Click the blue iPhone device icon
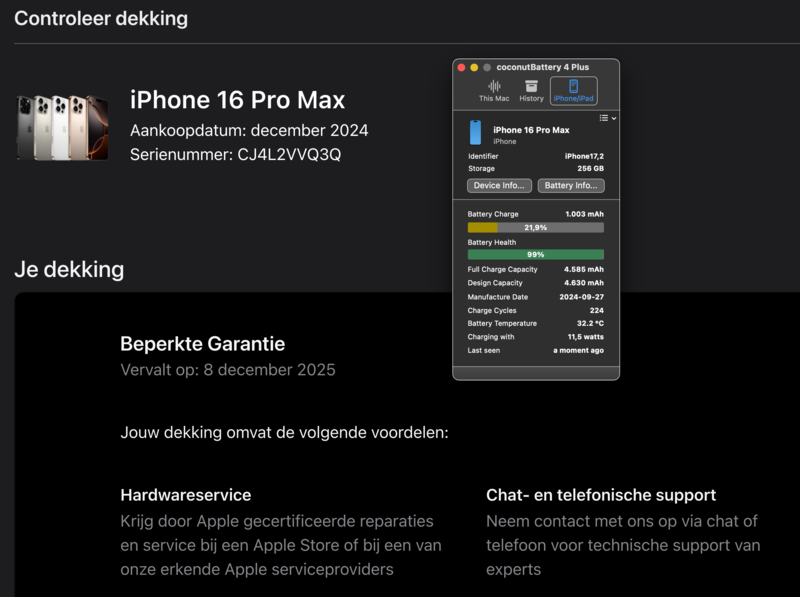Screen dimensions: 800x597 (475, 133)
